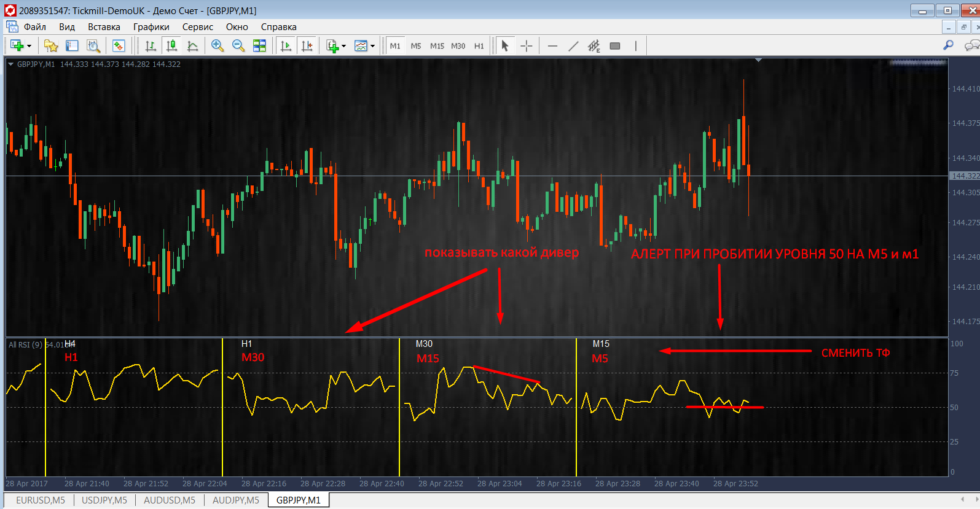Open the Файл menu

point(35,27)
